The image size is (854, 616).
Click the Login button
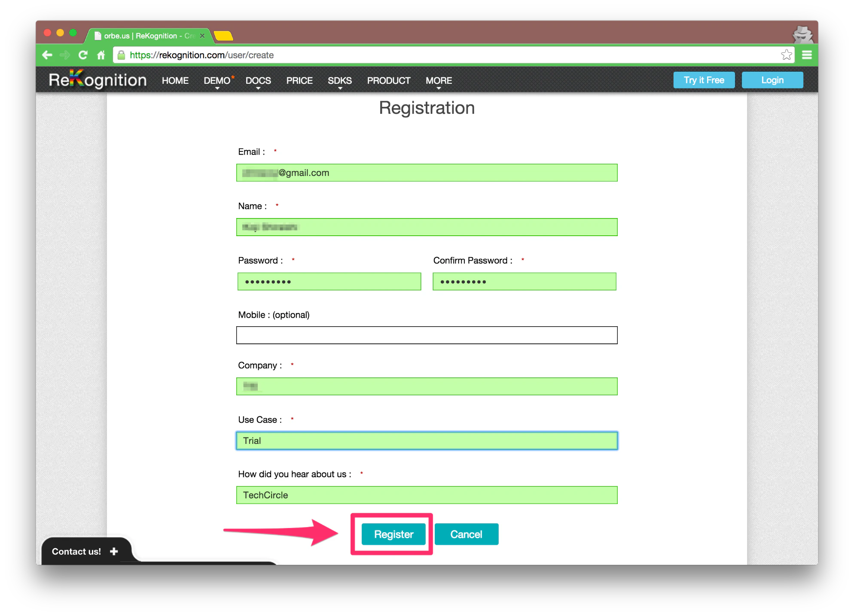tap(772, 80)
